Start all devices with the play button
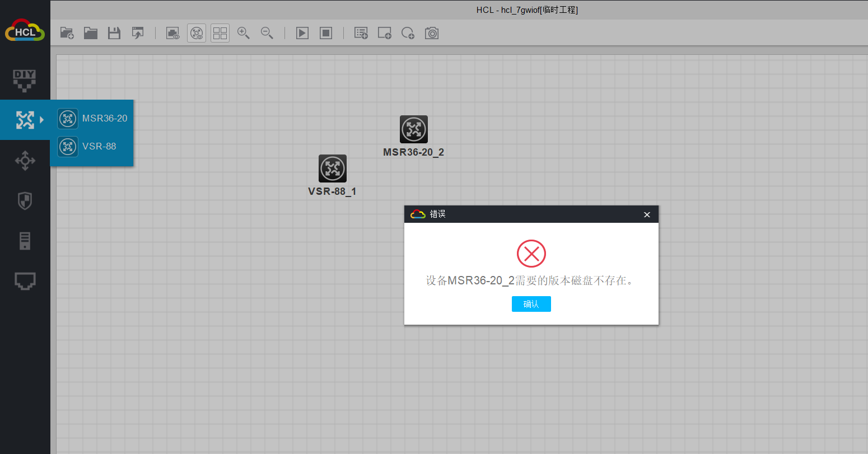The image size is (868, 454). point(302,33)
